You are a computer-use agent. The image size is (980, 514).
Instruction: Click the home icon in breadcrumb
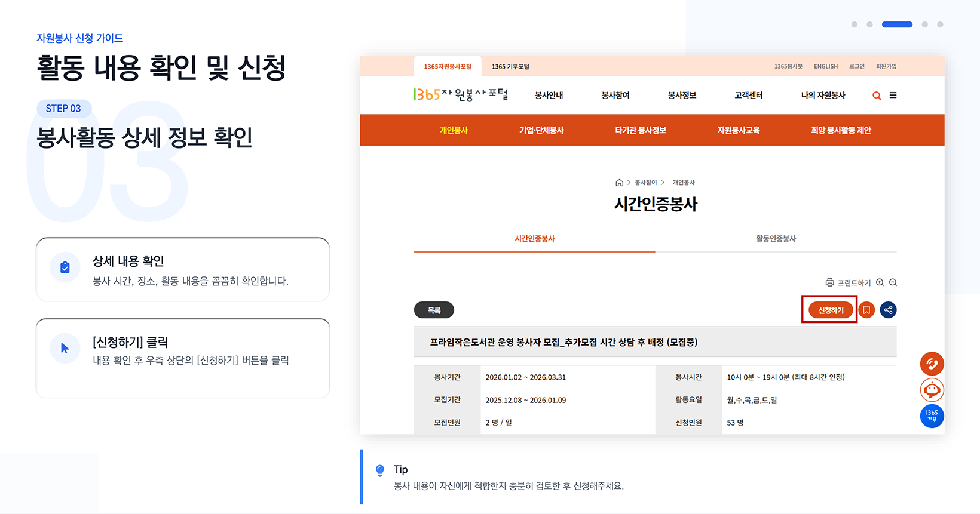[x=619, y=183]
